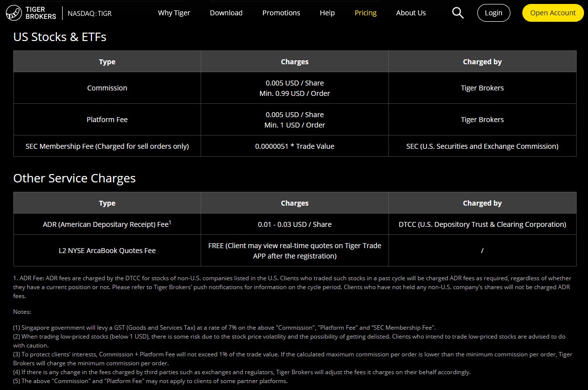The height and width of the screenshot is (390, 588).
Task: Click the Notes: label
Action: point(22,311)
